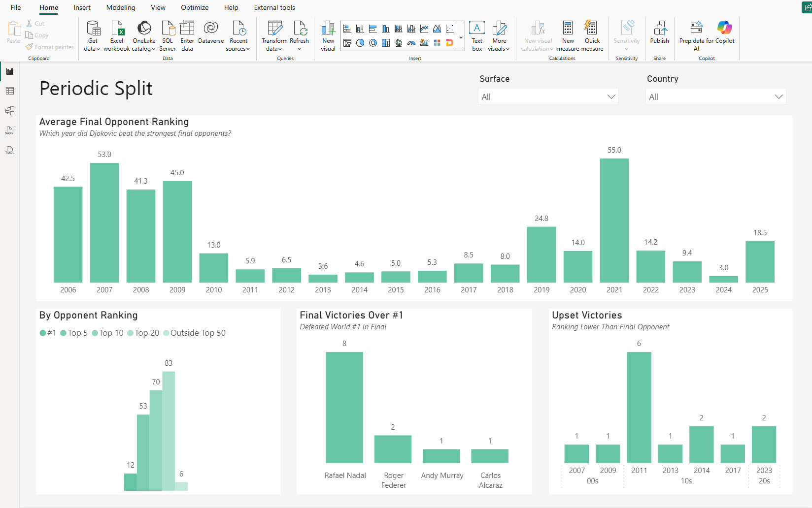Click the Periodic Split title
This screenshot has width=812, height=508.
point(96,89)
